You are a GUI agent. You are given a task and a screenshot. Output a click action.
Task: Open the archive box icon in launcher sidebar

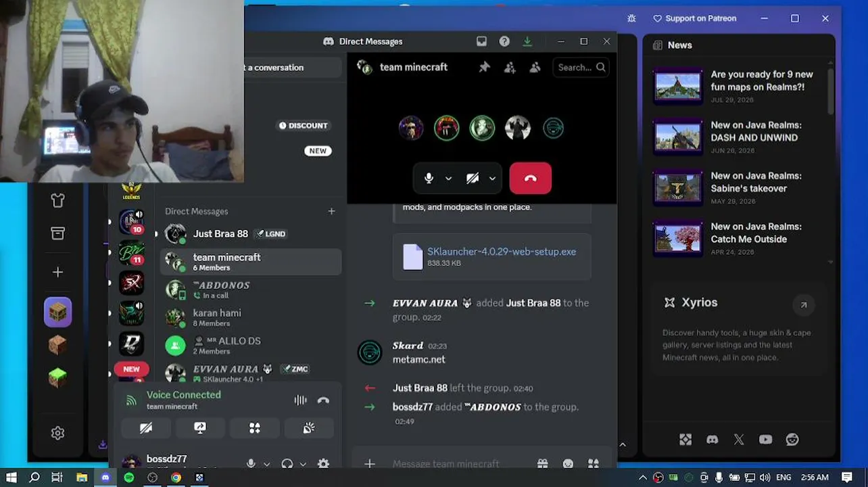(57, 233)
